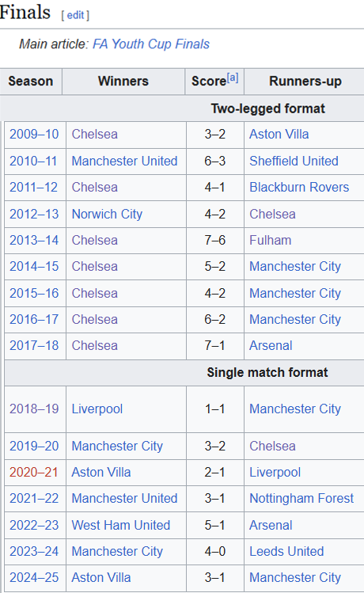Click the Winners column header

click(123, 82)
